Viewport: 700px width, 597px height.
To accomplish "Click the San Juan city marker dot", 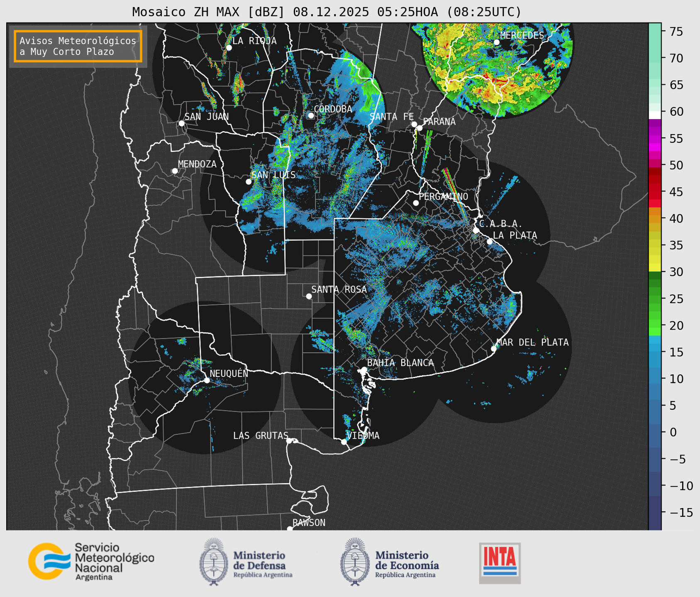I will (181, 123).
